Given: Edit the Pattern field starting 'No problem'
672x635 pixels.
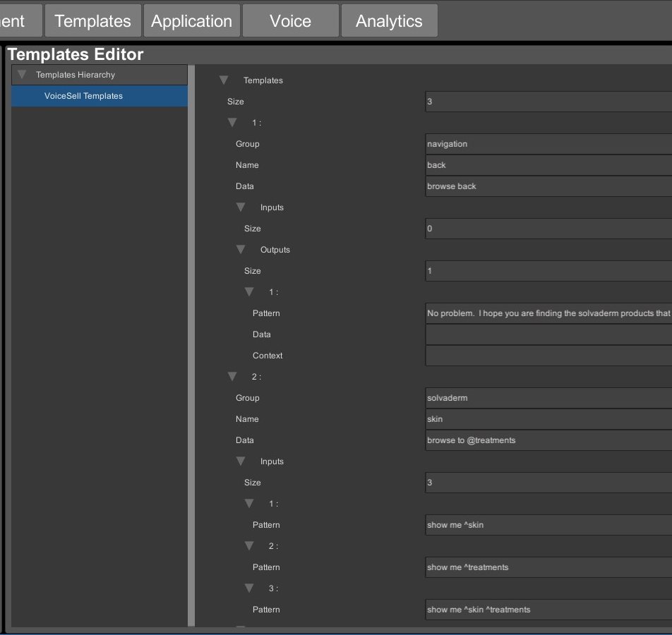Looking at the screenshot, I should (x=548, y=313).
